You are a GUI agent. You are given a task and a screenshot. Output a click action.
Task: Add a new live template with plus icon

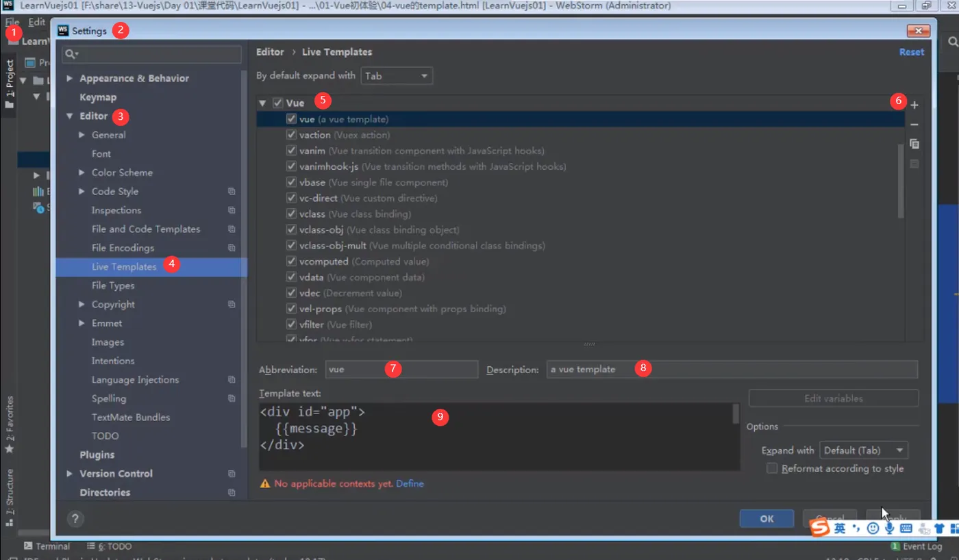coord(914,105)
